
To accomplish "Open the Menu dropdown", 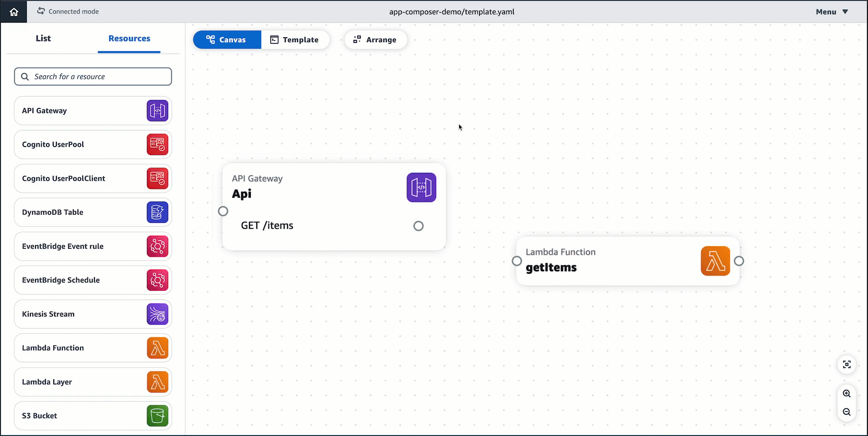I will point(832,12).
